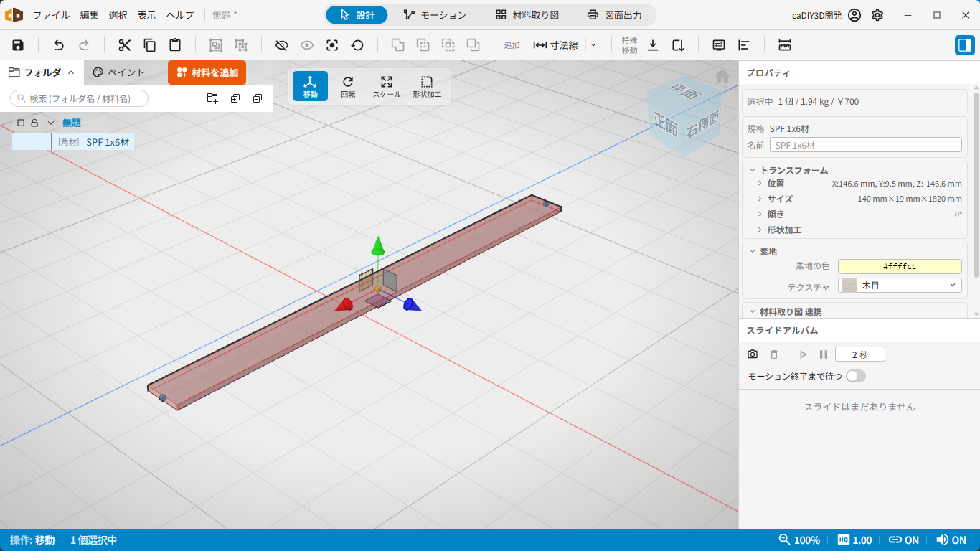Image resolution: width=980 pixels, height=551 pixels.
Task: Redo the undone action
Action: click(84, 45)
